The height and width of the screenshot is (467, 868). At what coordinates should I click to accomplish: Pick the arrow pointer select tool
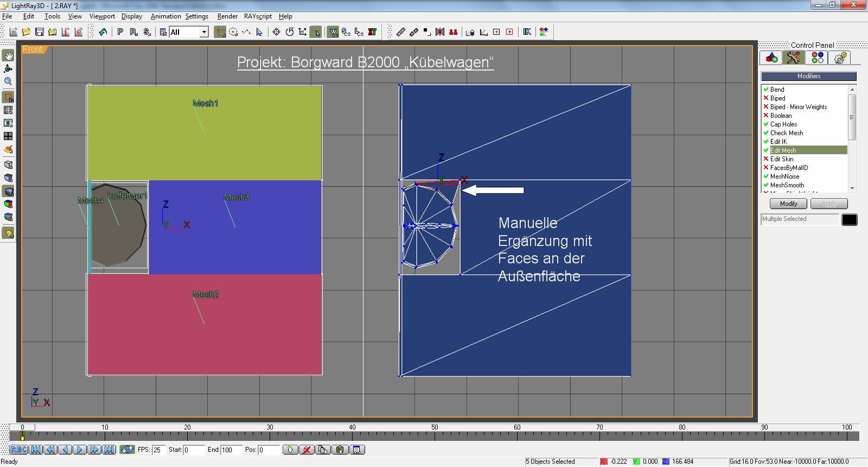(259, 32)
